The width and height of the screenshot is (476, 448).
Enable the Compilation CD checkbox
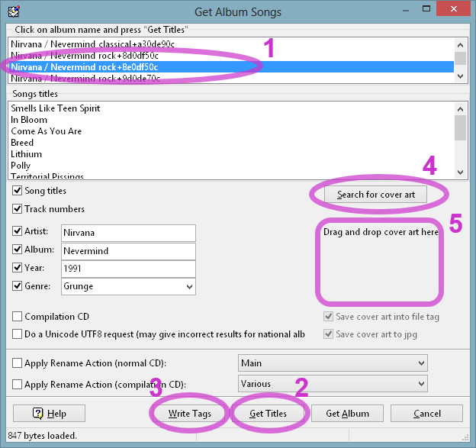tap(17, 317)
